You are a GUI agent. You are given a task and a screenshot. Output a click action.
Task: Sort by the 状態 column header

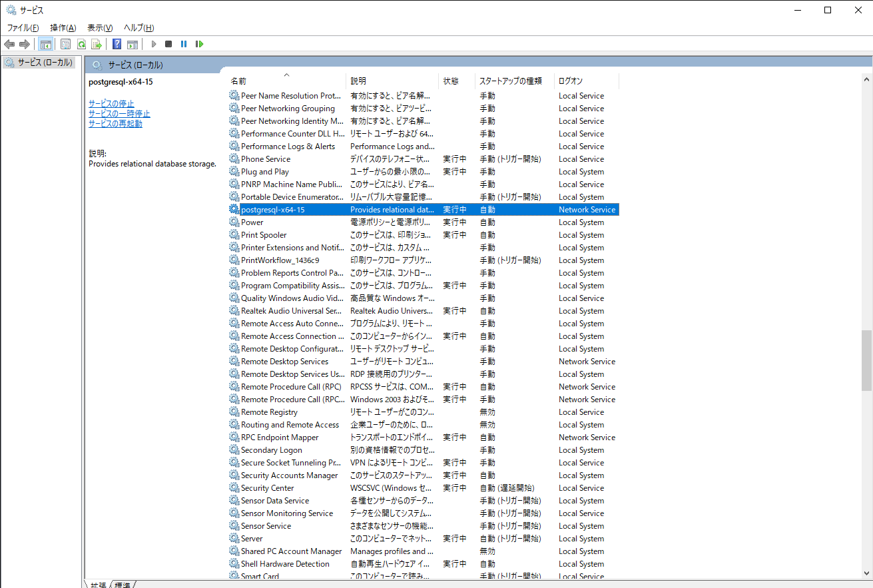pos(457,81)
